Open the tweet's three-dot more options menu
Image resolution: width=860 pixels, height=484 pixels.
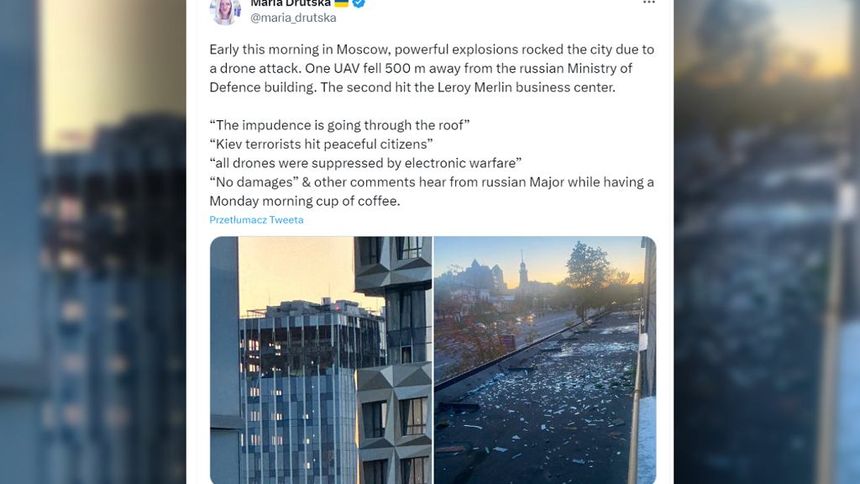tap(649, 4)
